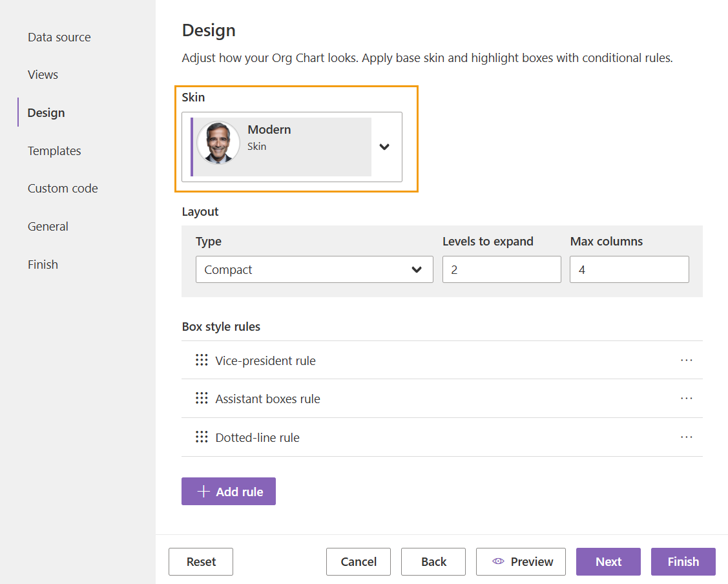Screen dimensions: 728x584
Task: Select the Vice-president rule text
Action: click(x=265, y=360)
